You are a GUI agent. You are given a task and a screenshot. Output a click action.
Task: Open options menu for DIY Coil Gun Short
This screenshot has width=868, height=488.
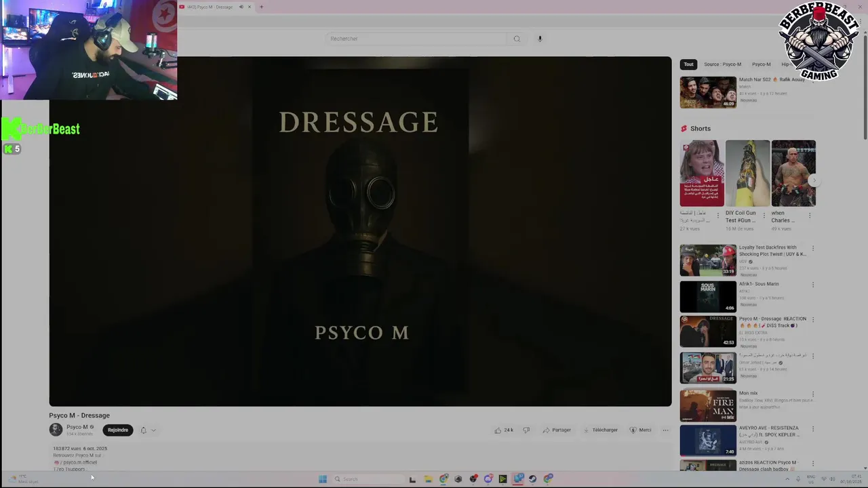tap(764, 216)
